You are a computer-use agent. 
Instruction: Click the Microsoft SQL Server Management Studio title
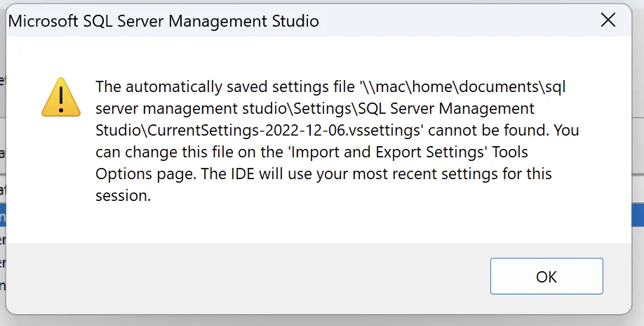[x=163, y=22]
